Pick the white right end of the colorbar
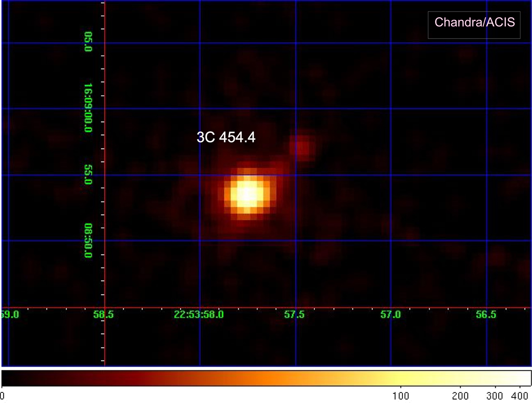Image resolution: width=532 pixels, height=403 pixels. coord(525,378)
